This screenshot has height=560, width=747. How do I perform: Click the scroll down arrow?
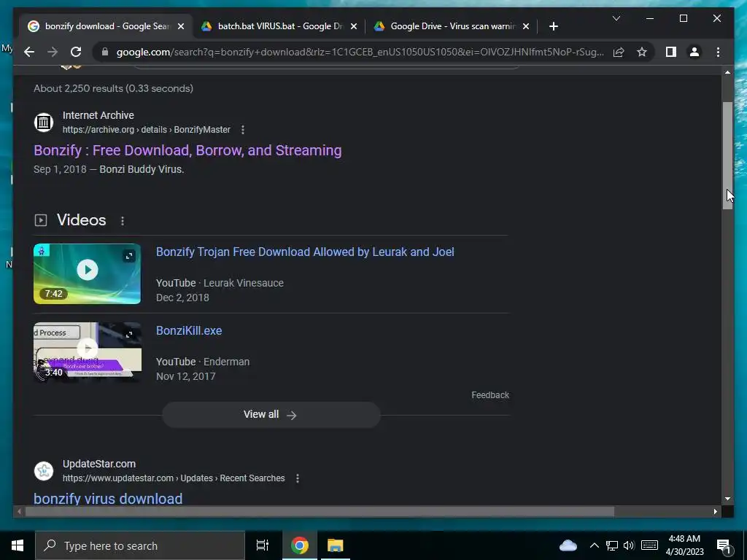pyautogui.click(x=727, y=499)
